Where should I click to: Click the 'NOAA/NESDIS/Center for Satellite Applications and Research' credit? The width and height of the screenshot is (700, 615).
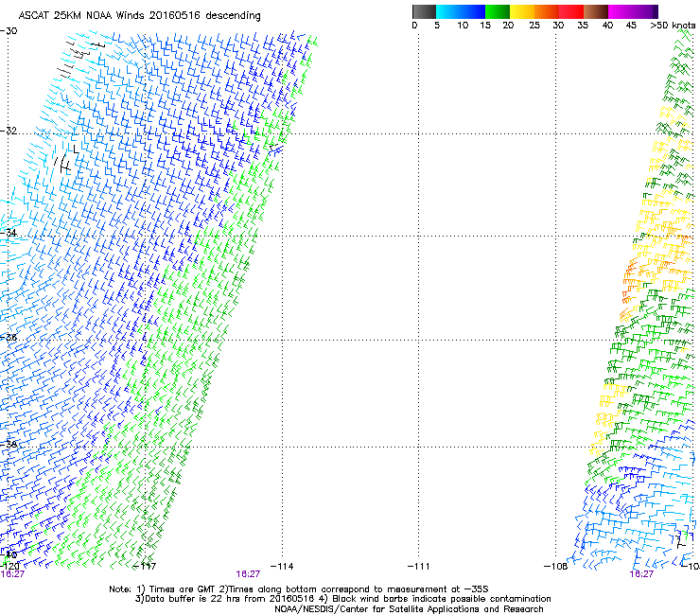(x=409, y=609)
